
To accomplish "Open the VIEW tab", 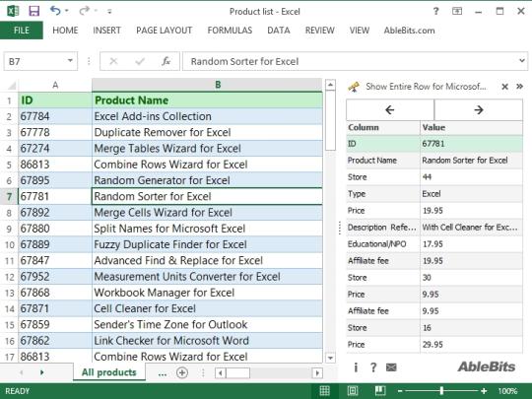I will click(x=360, y=31).
